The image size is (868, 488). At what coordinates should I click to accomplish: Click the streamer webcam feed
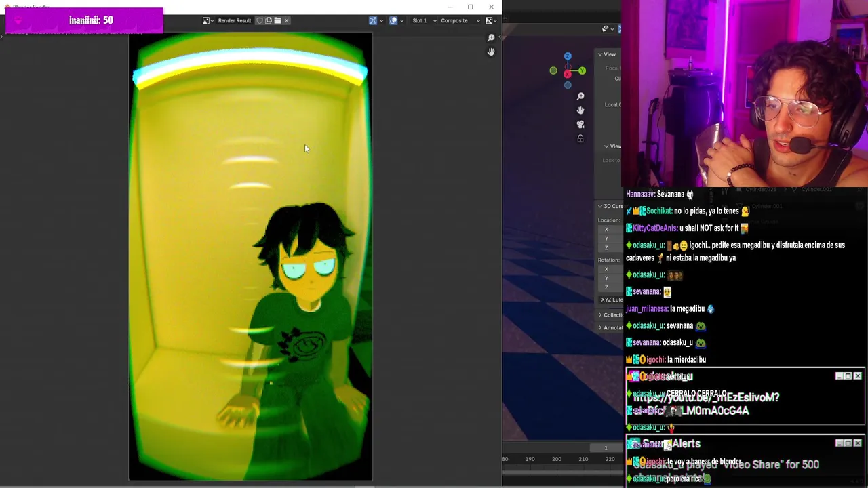click(745, 93)
